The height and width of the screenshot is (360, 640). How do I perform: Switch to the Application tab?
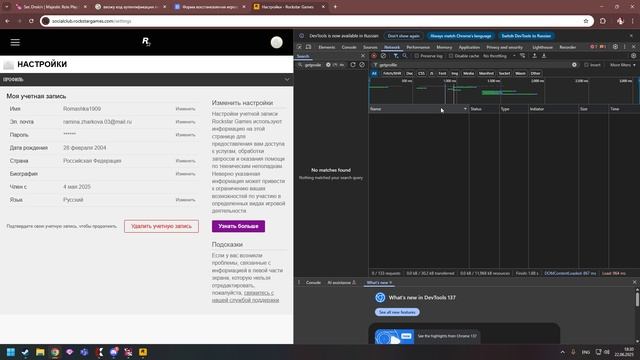[469, 47]
